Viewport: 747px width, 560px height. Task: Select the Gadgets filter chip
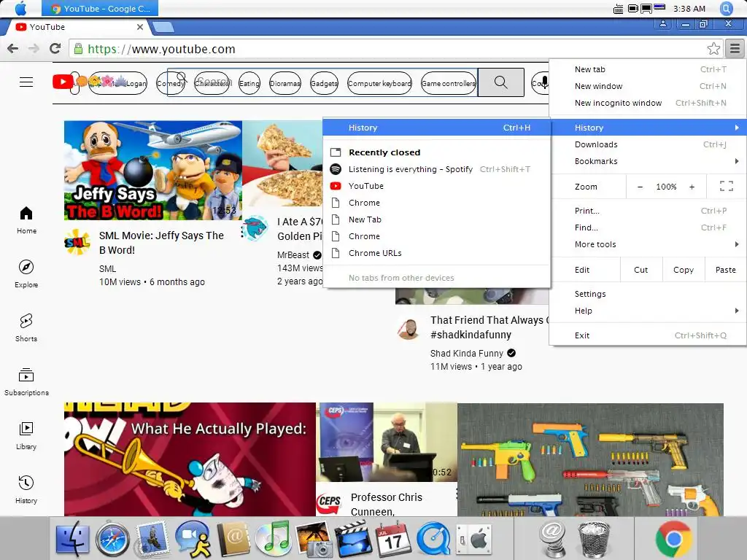tap(324, 83)
